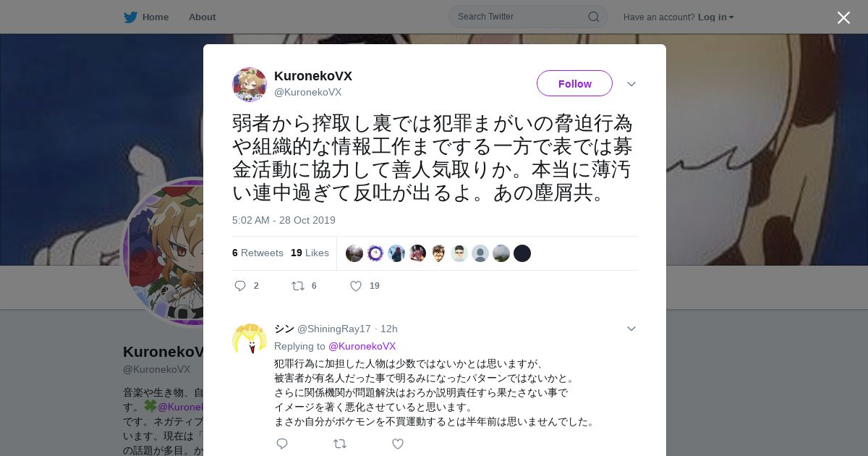Retweet ShiningRay17's reply
Image resolution: width=868 pixels, height=456 pixels.
click(x=340, y=444)
